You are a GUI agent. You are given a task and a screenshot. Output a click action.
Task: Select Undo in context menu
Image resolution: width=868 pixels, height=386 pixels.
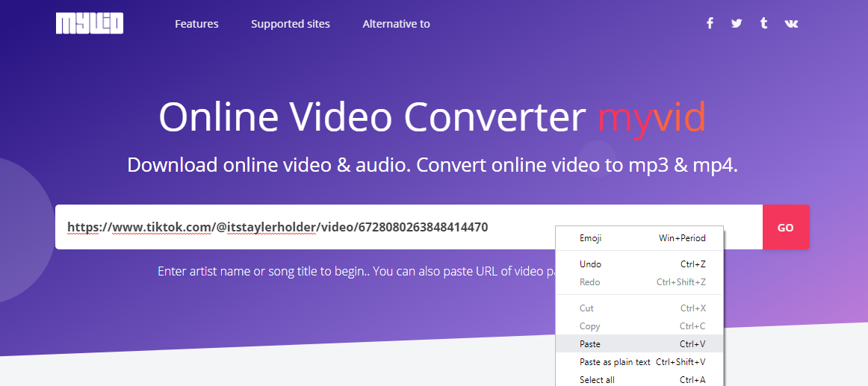[x=640, y=264]
